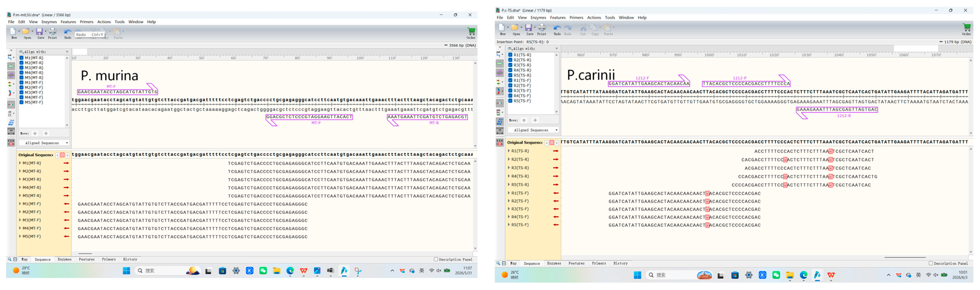Expand M2(MT-F) aligned sequence row
The height and width of the screenshot is (290, 980).
[20, 212]
